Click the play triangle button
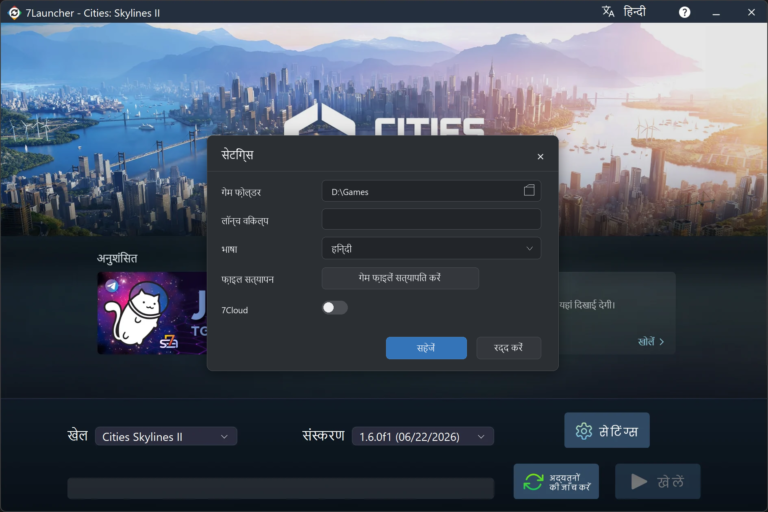 click(657, 482)
